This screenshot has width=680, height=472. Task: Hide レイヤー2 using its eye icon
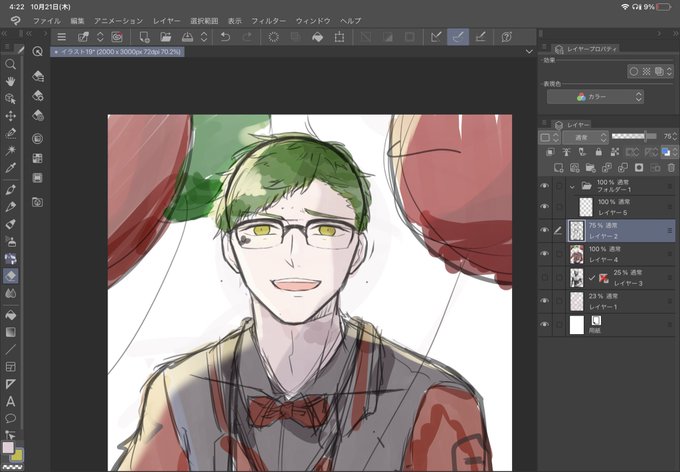(x=544, y=230)
